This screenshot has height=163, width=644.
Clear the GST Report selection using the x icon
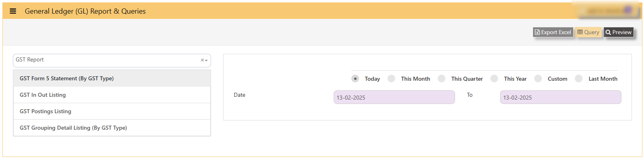(202, 60)
